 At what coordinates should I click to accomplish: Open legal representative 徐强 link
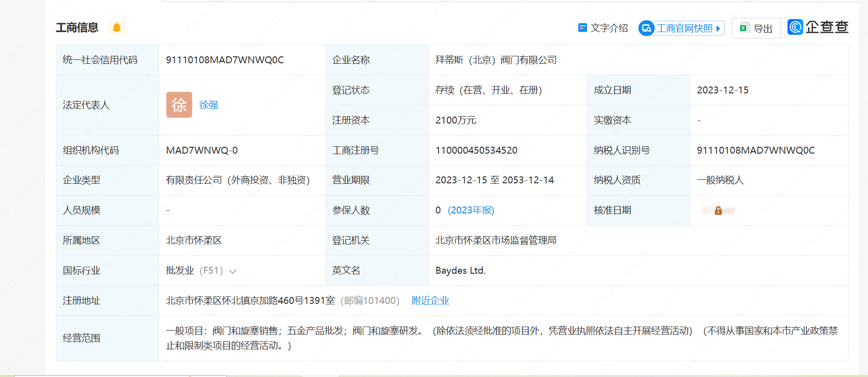click(x=209, y=105)
